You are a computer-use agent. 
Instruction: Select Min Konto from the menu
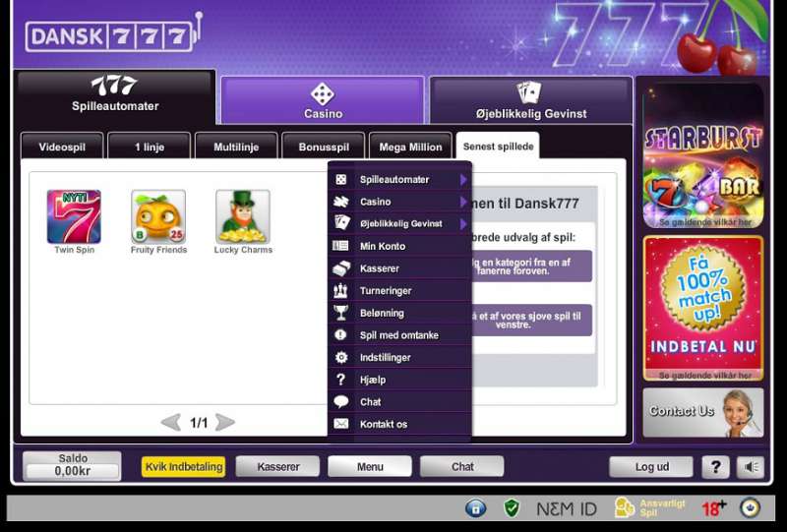pos(383,246)
